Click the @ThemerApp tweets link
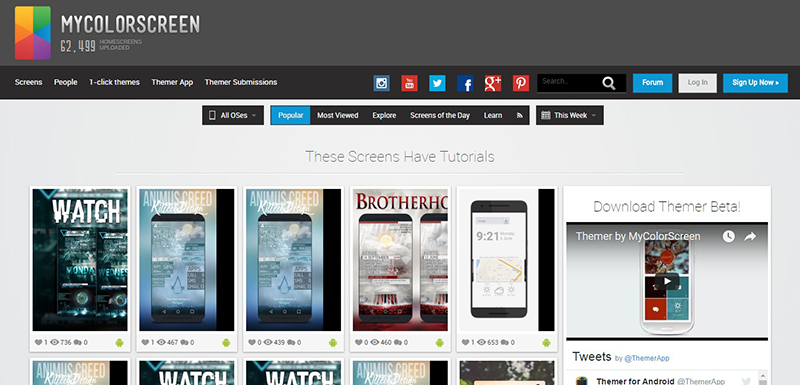Viewport: 800px width, 385px height. pos(647,358)
